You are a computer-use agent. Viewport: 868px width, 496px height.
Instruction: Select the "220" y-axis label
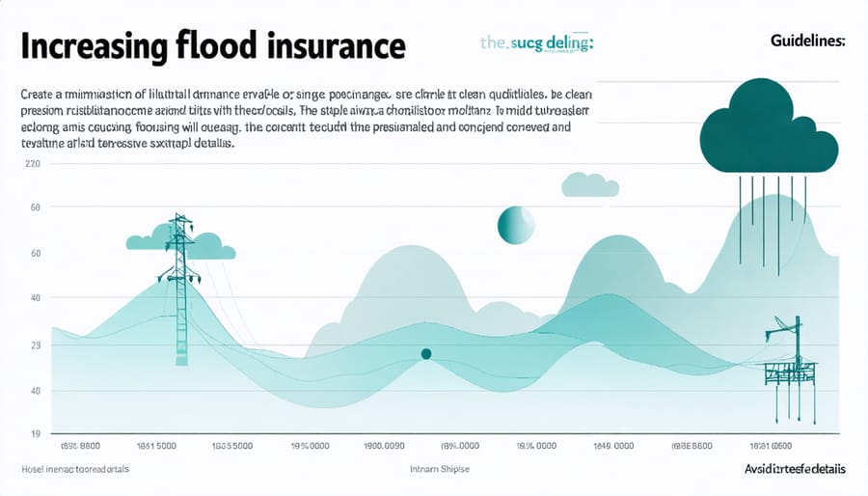pos(33,164)
